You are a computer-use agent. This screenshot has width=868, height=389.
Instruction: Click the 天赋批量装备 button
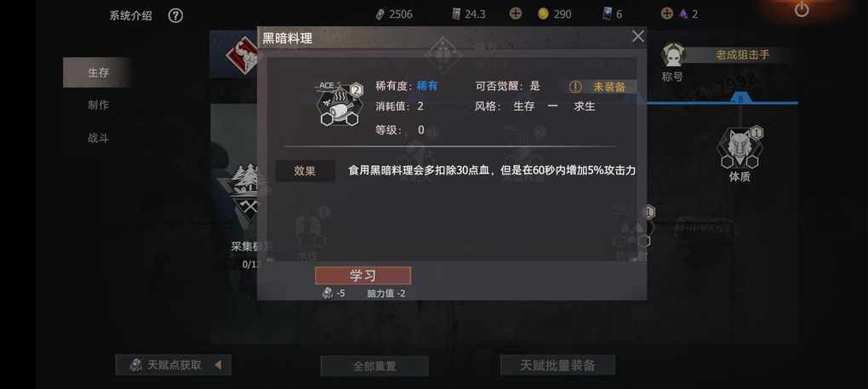(557, 365)
